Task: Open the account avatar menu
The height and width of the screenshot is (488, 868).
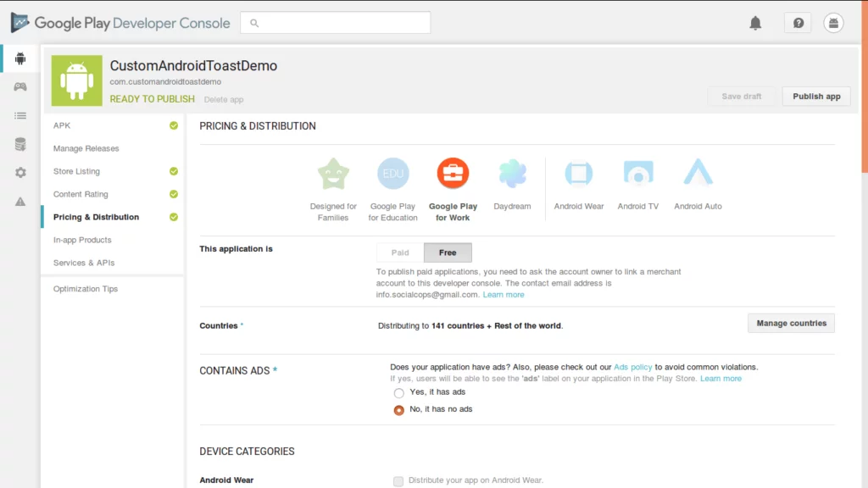Action: point(833,23)
